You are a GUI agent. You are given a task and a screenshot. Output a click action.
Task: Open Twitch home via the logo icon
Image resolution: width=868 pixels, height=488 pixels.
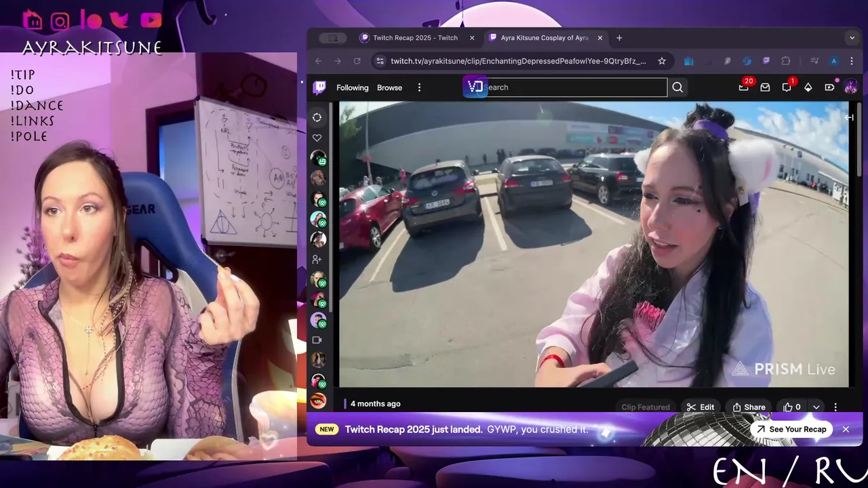click(319, 87)
